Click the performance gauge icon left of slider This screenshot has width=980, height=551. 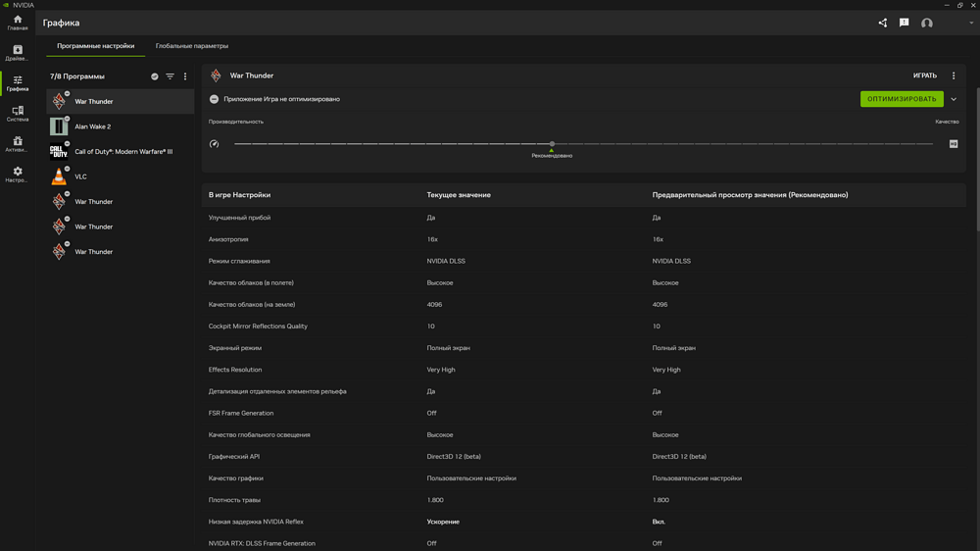pos(215,144)
